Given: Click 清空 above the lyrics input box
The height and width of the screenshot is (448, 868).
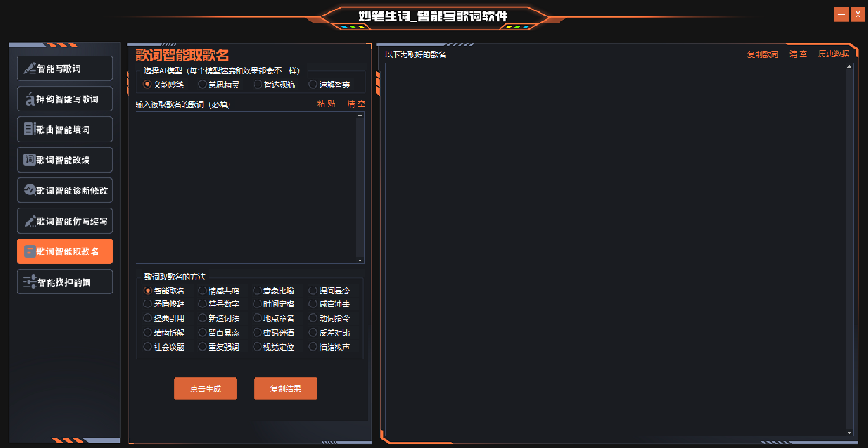Looking at the screenshot, I should 356,103.
